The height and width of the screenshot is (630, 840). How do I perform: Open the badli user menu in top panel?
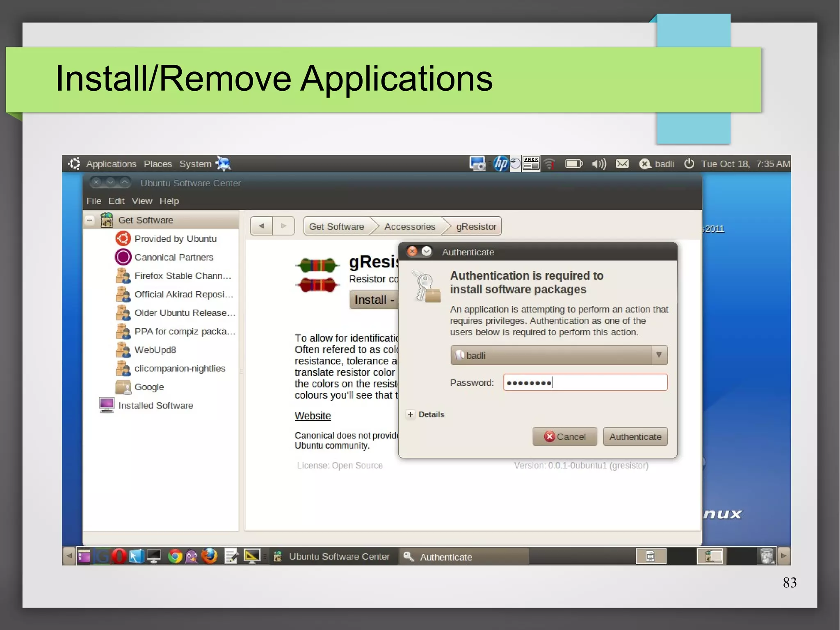(x=657, y=164)
